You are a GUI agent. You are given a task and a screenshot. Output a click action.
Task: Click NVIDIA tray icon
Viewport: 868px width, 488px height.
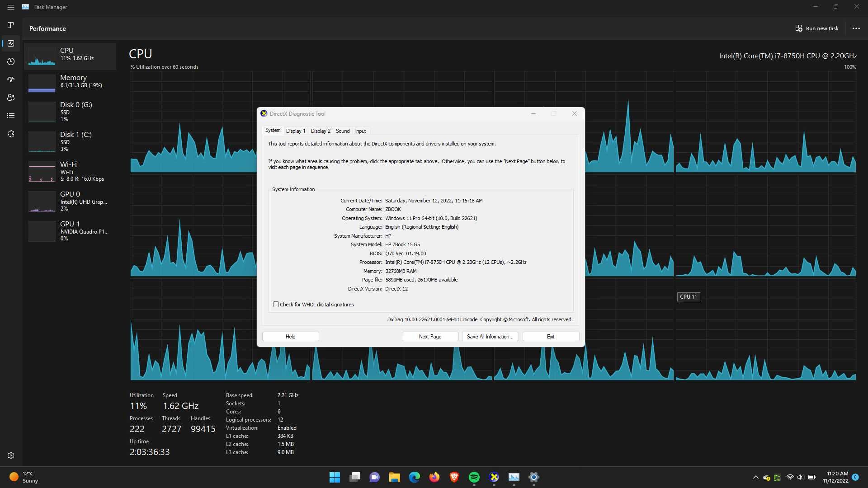click(777, 478)
